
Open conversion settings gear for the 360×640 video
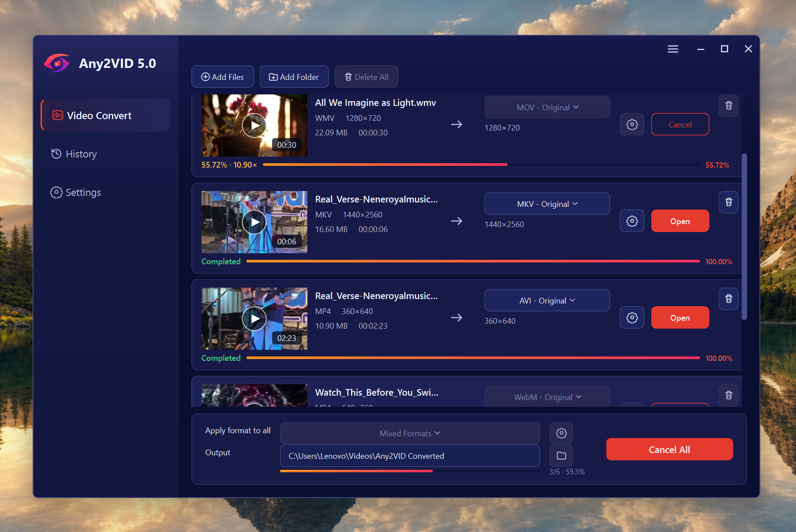(x=632, y=318)
